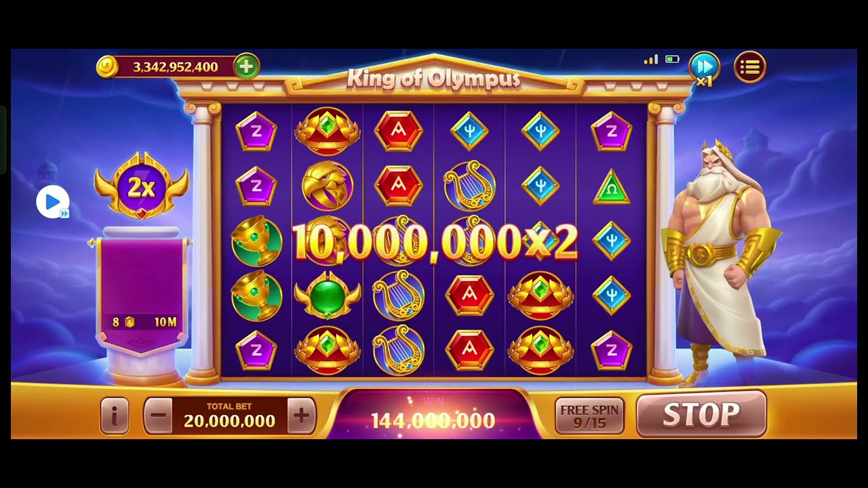Screen dimensions: 868x488
Task: Decrease total bet with minus button
Action: coord(158,415)
